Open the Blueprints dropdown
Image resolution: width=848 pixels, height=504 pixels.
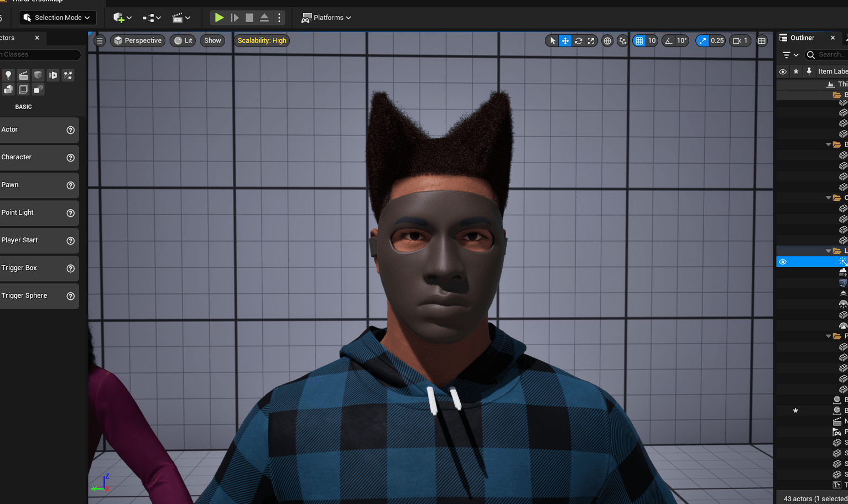point(152,18)
